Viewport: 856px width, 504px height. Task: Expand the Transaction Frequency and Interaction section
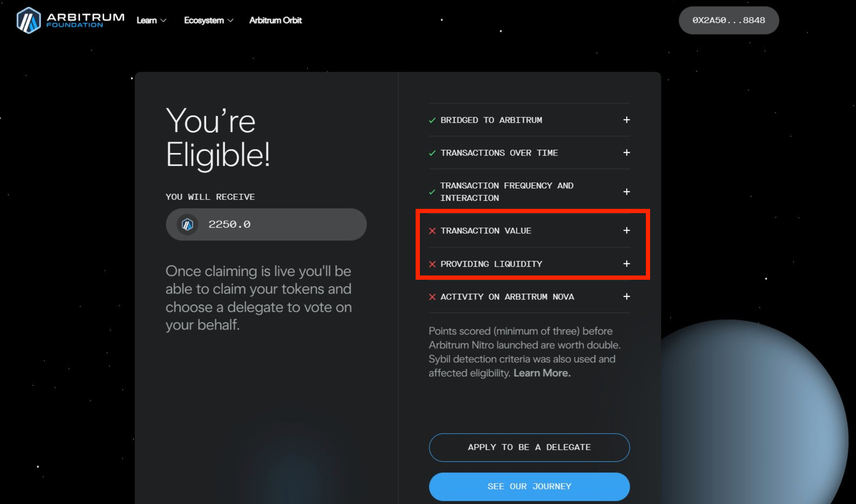[627, 192]
